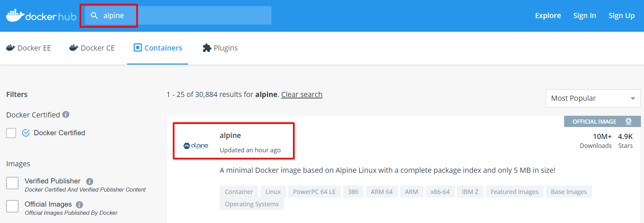This screenshot has width=644, height=223.
Task: Click the Linux tag
Action: [273, 192]
